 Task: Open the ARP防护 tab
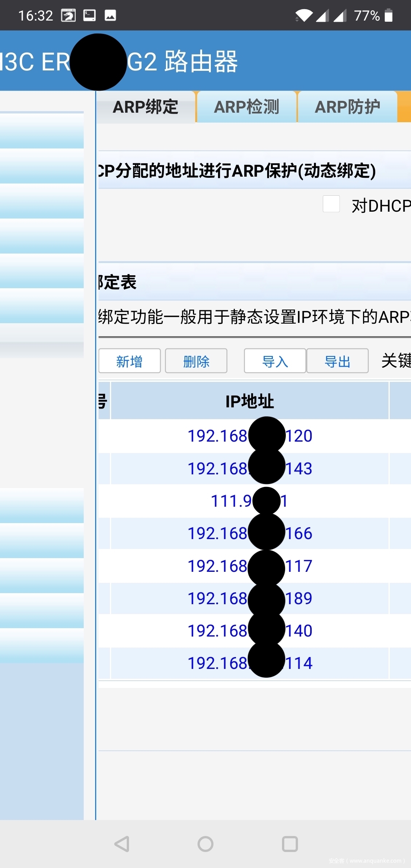(x=347, y=107)
